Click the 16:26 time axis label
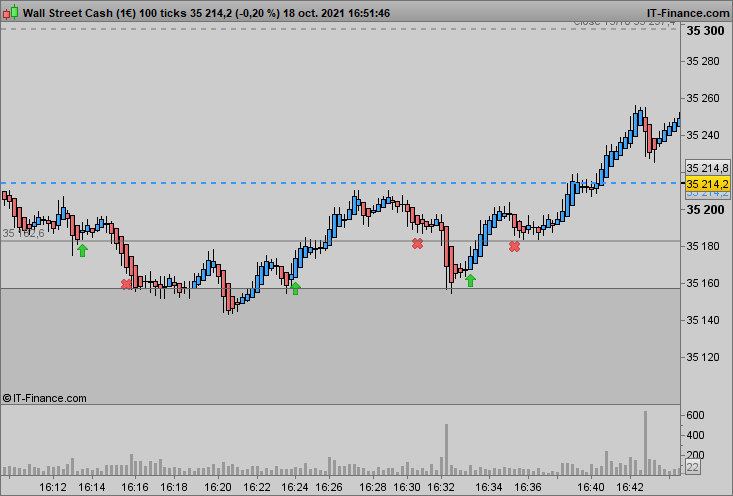This screenshot has height=496, width=733. (329, 487)
